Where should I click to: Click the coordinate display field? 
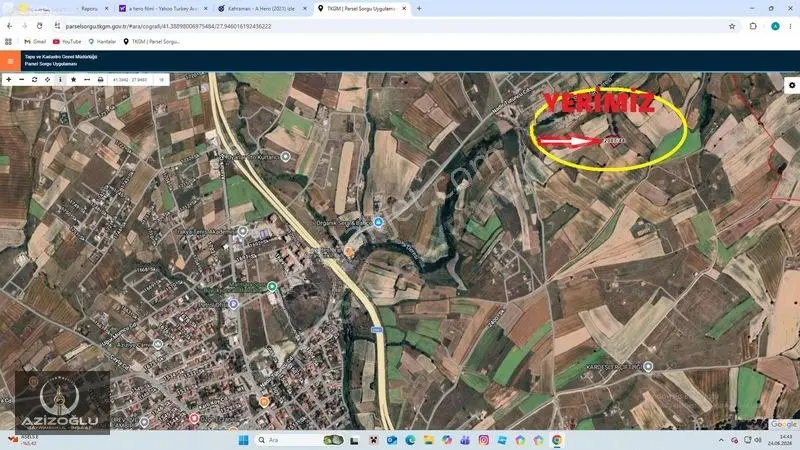coord(130,80)
